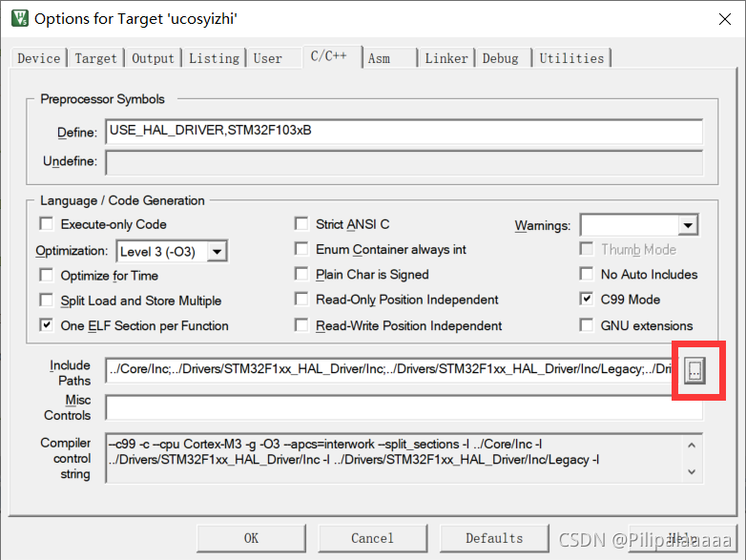
Task: Toggle Optimize for Time checkbox
Action: 46,275
